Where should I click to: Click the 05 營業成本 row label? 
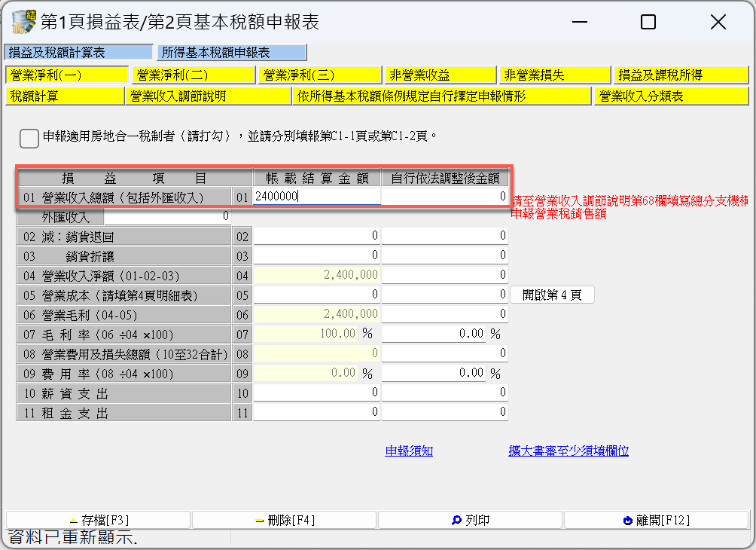124,295
